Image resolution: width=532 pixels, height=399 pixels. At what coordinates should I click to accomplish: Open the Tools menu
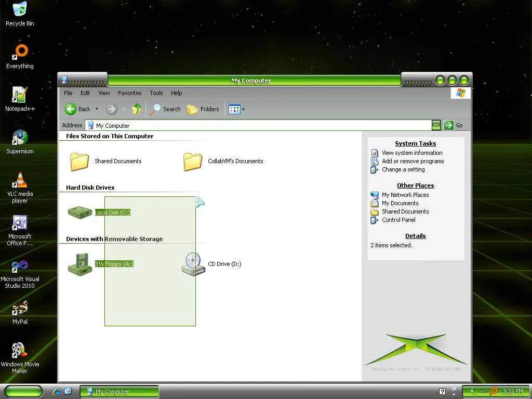coord(156,93)
